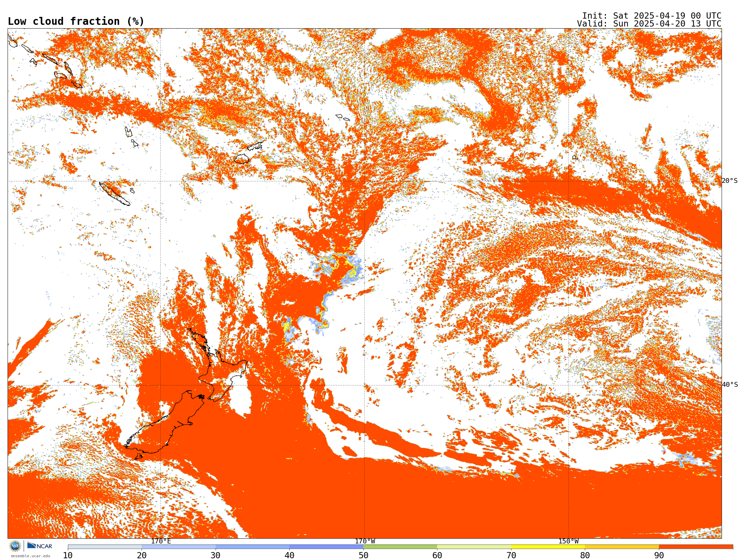
Task: Click Fiji's Viti Levu island outline
Action: point(242,159)
